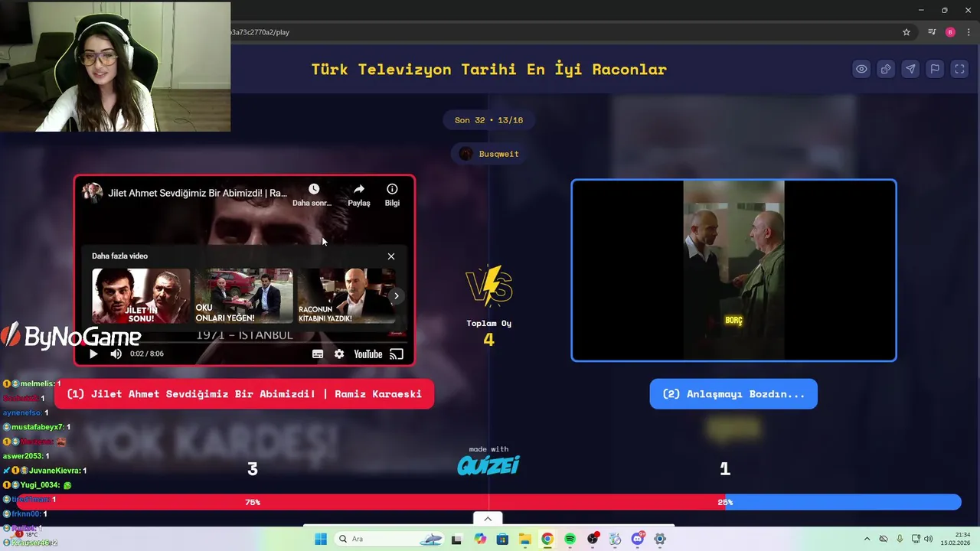Click the Quizei logo

tap(488, 465)
